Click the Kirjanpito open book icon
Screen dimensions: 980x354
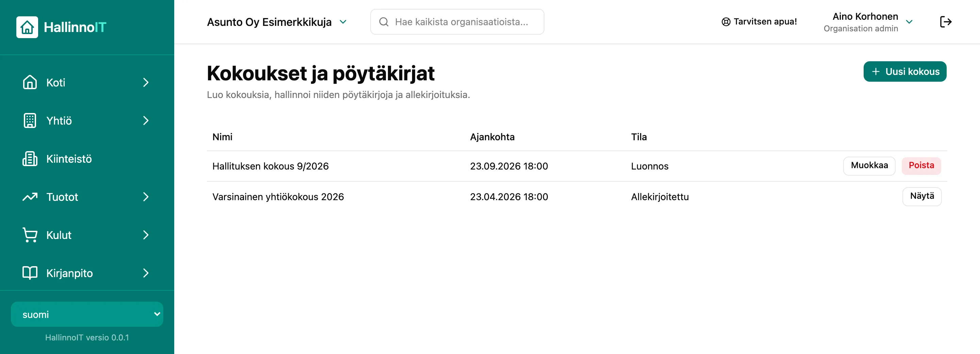tap(30, 273)
